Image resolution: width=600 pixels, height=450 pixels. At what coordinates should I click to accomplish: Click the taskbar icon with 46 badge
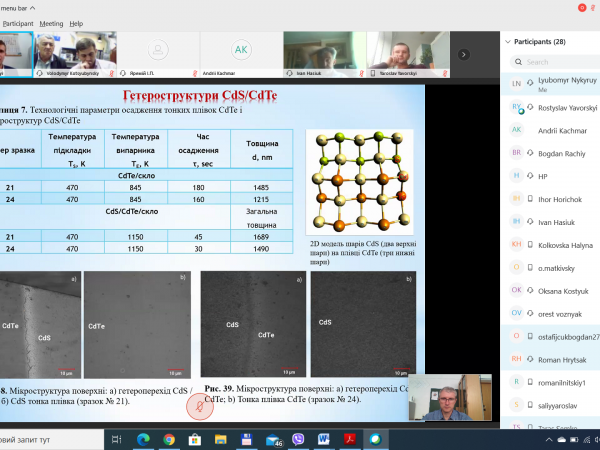(x=273, y=439)
